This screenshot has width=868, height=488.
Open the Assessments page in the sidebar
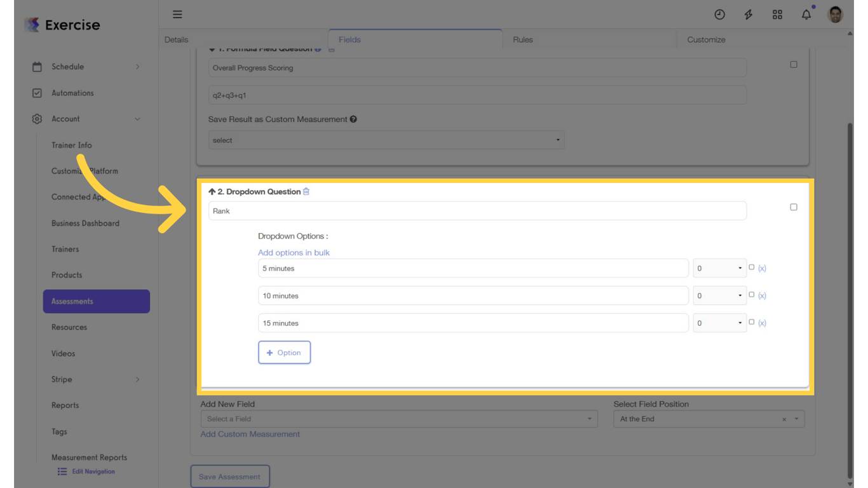point(96,301)
